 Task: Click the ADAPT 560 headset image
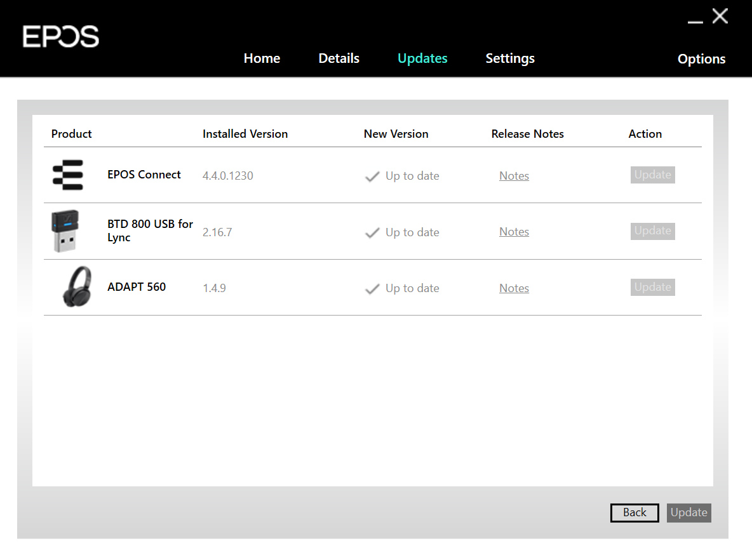click(x=77, y=288)
